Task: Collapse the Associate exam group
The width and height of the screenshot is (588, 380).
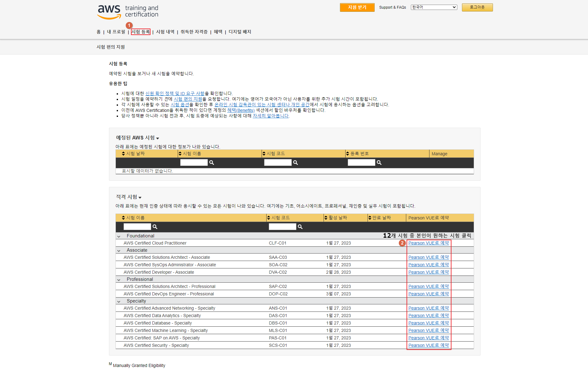Action: tap(119, 250)
